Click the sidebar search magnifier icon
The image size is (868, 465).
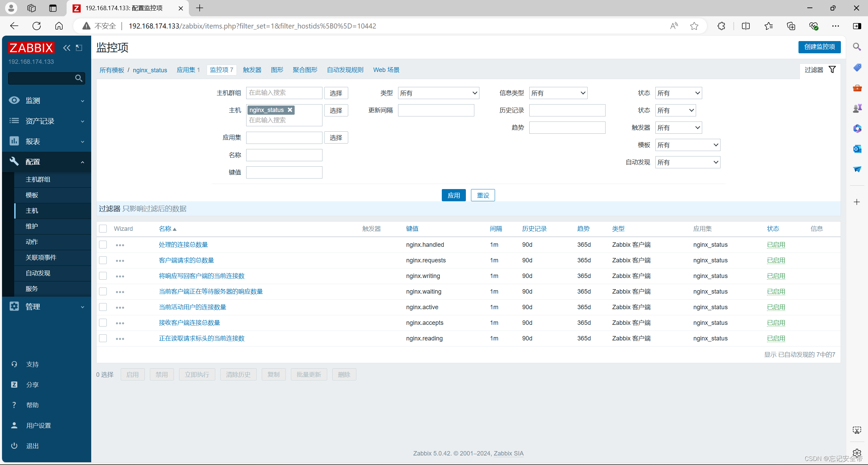pyautogui.click(x=79, y=78)
